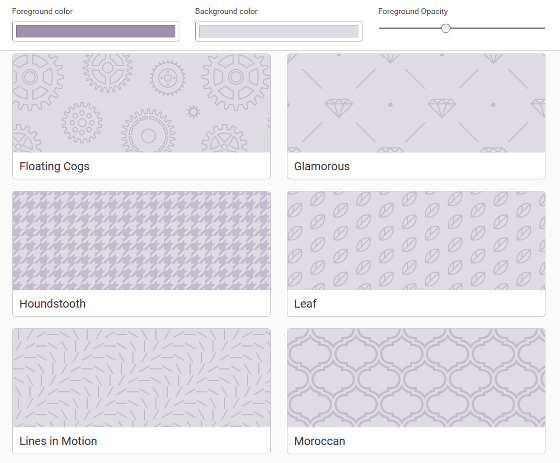560x463 pixels.
Task: Click the Foreground Opacity slider handle
Action: pos(445,28)
